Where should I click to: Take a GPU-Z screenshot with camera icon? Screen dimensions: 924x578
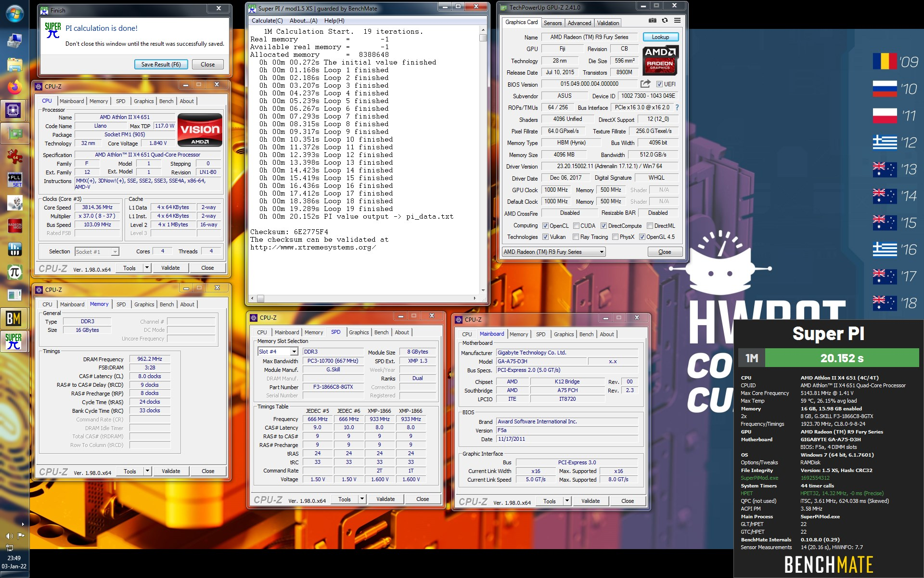pyautogui.click(x=652, y=20)
